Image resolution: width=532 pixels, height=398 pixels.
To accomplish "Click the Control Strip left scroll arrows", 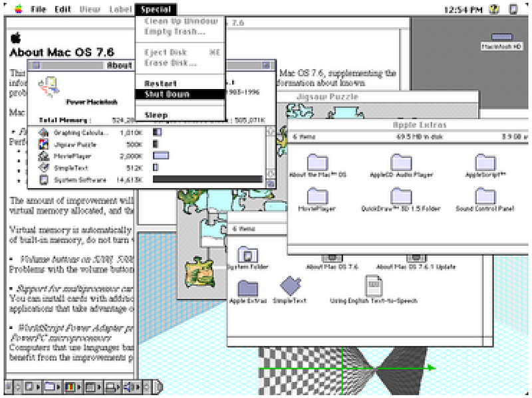I will 18,386.
